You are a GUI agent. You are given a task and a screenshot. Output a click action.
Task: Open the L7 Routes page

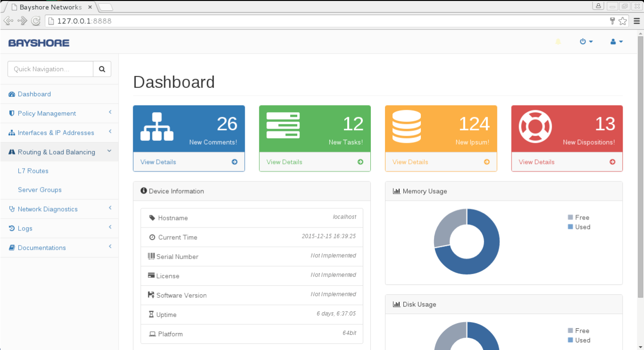point(33,171)
